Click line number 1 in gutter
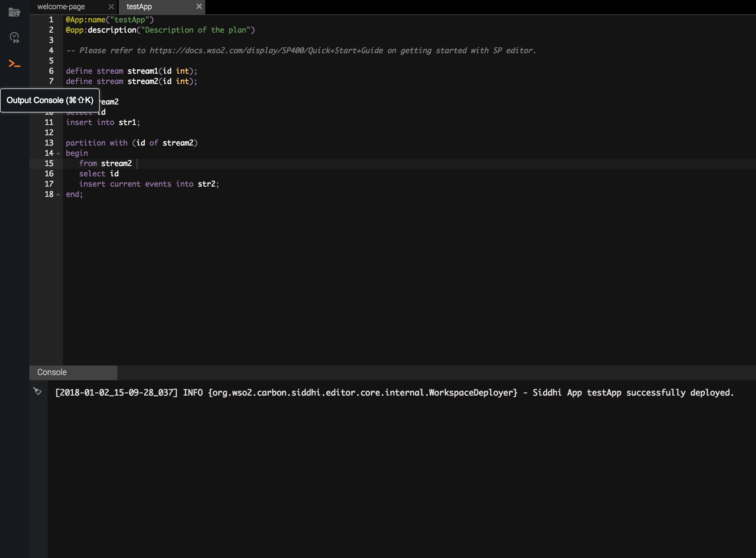The width and height of the screenshot is (756, 558). (x=51, y=20)
